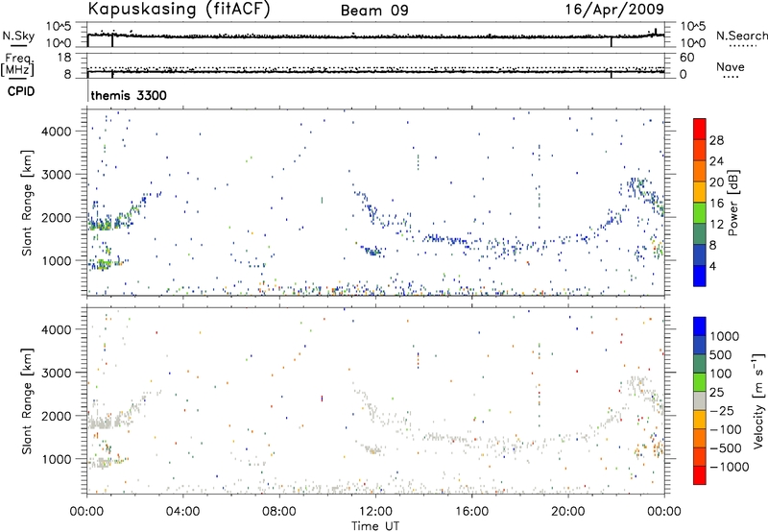Click the Slant Range label of the Power panel
Viewport: 768px width, 532px height.
click(x=27, y=203)
